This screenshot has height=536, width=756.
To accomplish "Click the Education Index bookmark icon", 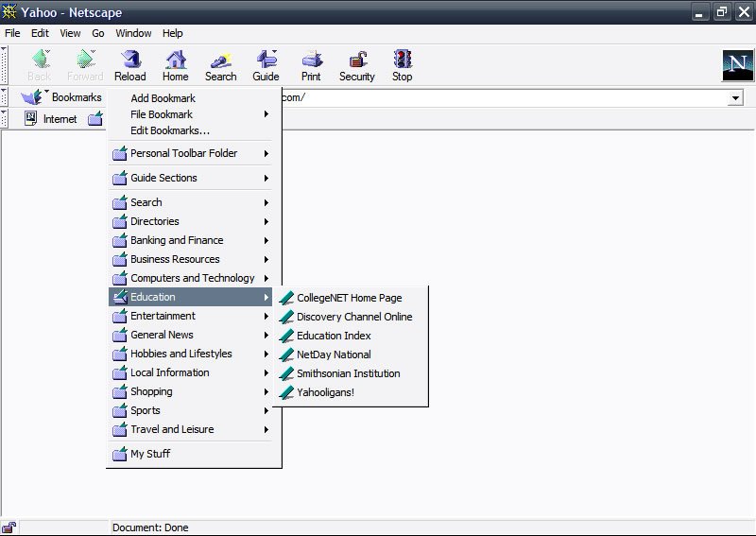I will (x=286, y=336).
